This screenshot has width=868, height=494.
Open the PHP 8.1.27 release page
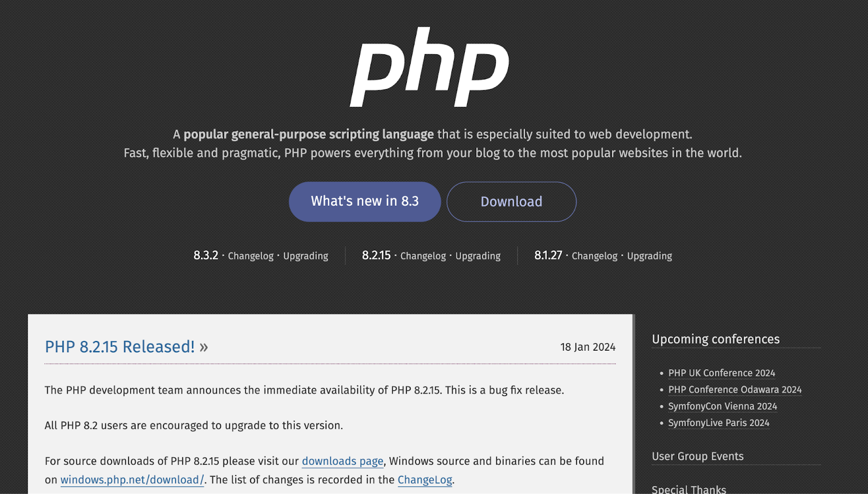pos(547,255)
